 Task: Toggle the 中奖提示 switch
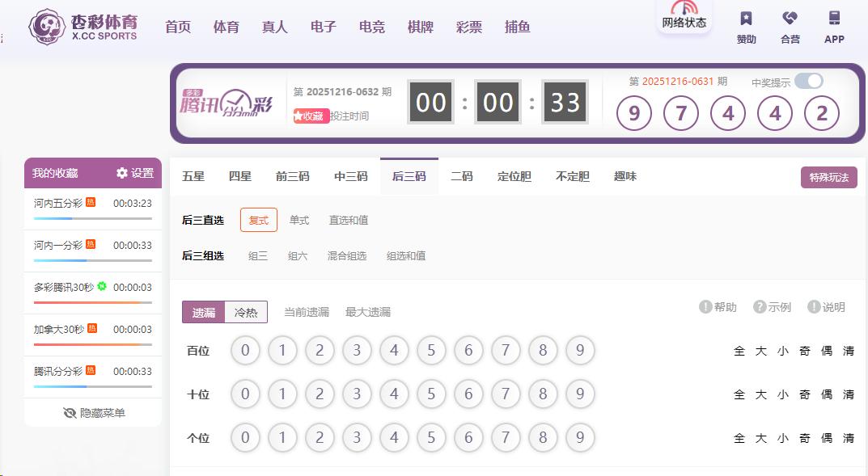808,81
